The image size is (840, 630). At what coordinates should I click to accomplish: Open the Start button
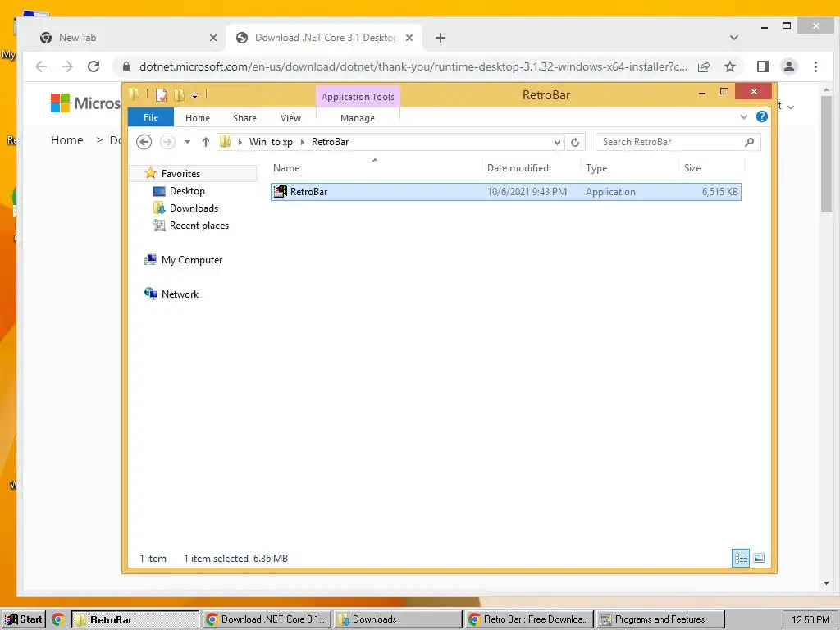(24, 619)
